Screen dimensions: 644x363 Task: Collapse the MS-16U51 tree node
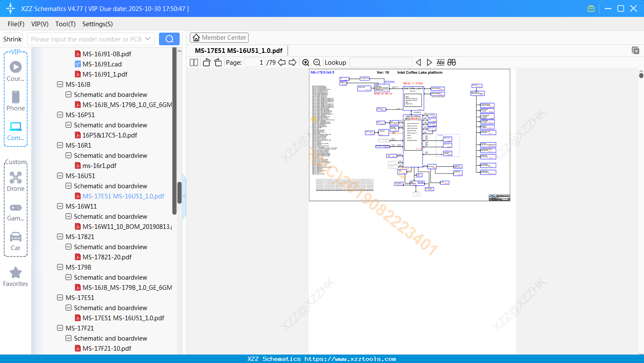click(x=60, y=176)
